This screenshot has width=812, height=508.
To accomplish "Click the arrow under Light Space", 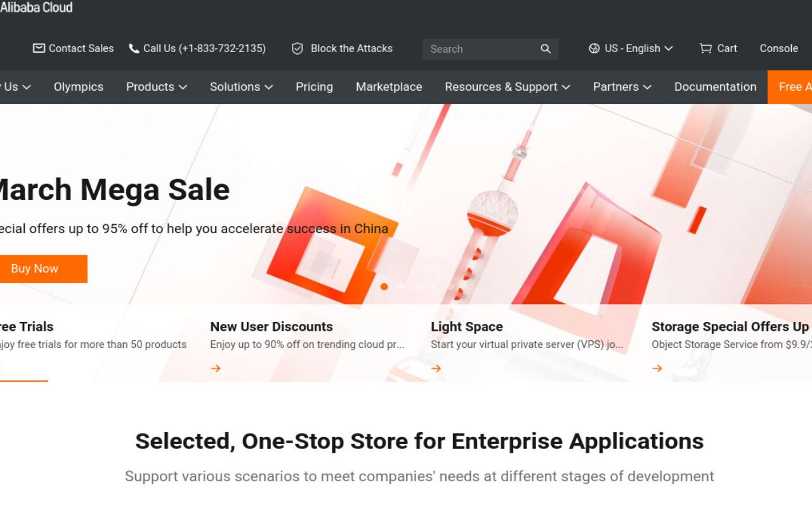I will click(436, 368).
